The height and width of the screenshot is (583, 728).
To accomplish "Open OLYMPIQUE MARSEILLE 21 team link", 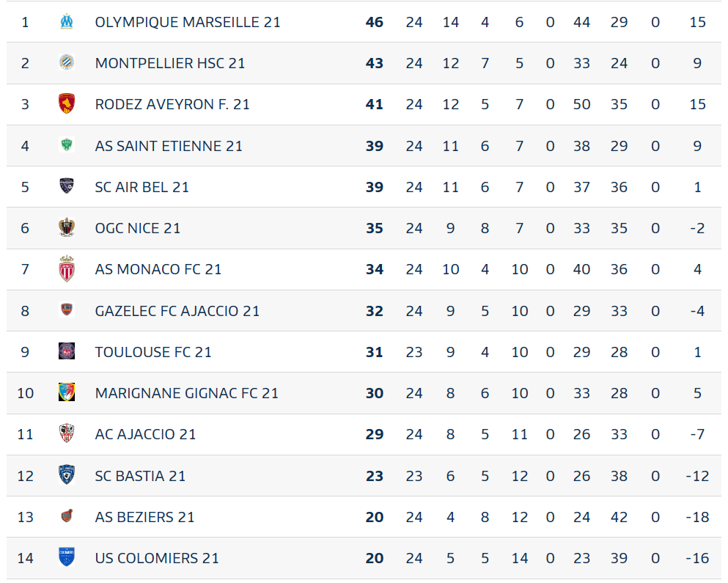I will [188, 22].
